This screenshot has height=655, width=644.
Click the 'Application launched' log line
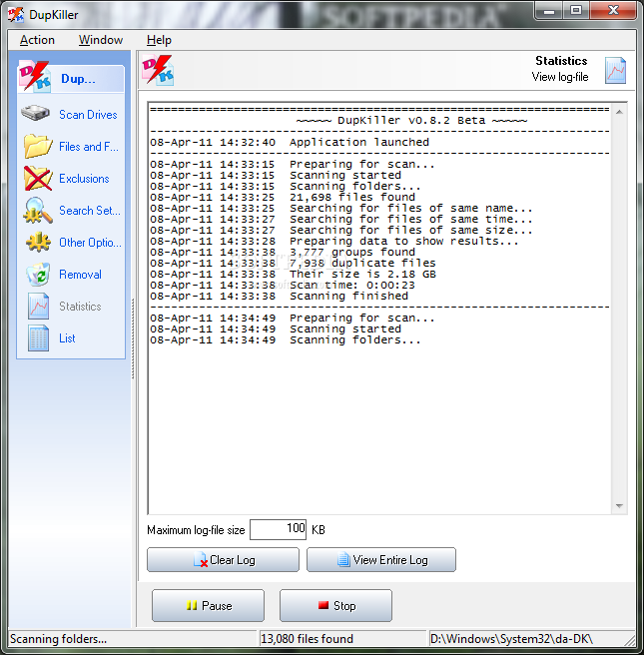click(359, 142)
